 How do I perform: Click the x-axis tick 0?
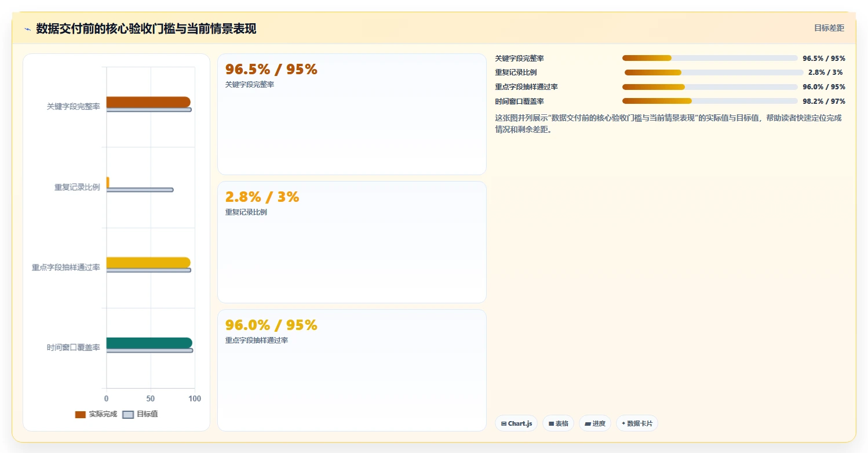click(106, 399)
